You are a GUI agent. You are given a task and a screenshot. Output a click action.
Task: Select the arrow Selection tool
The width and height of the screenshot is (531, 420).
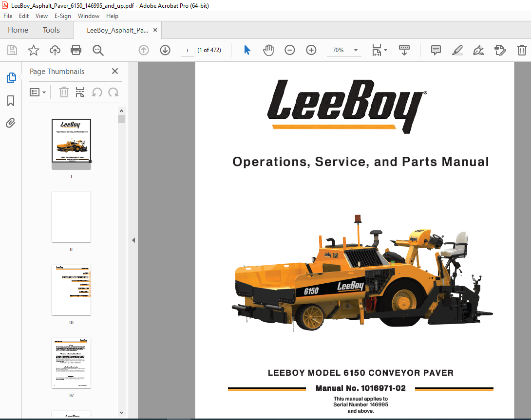click(x=247, y=50)
